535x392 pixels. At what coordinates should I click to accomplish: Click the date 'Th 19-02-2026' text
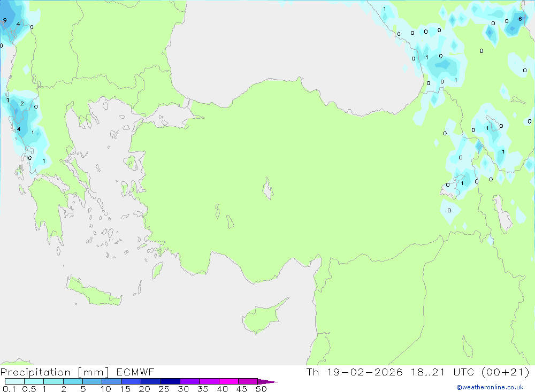[x=354, y=372]
